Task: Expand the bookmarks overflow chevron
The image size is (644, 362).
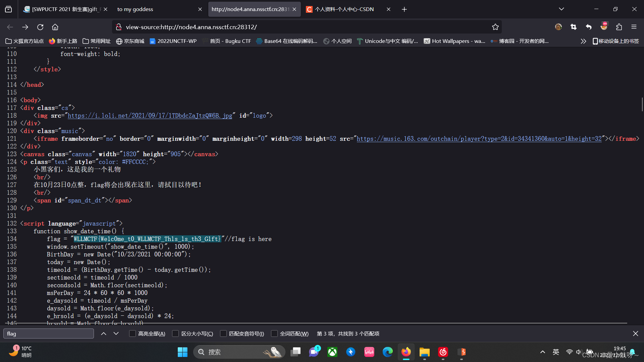Action: tap(583, 41)
